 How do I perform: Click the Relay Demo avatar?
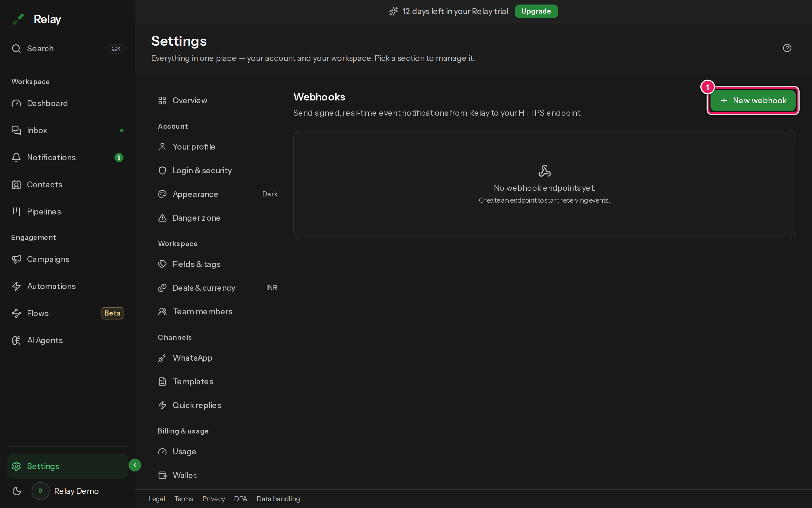(x=40, y=491)
